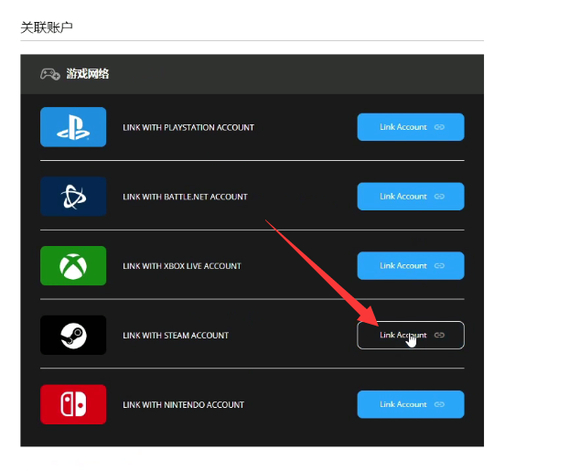Click the Battle.net logo icon

73,196
